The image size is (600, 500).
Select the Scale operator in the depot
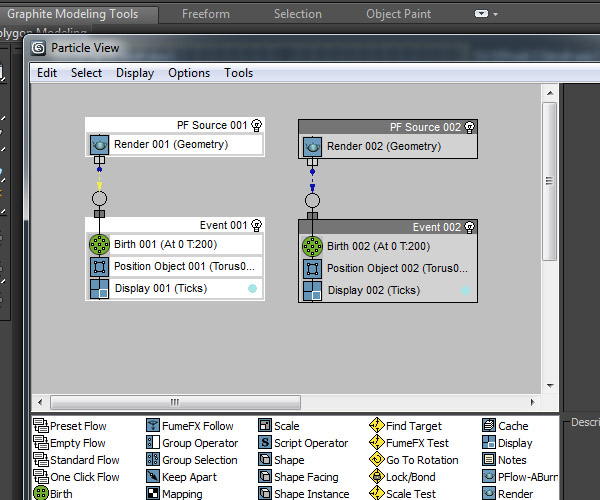279,426
